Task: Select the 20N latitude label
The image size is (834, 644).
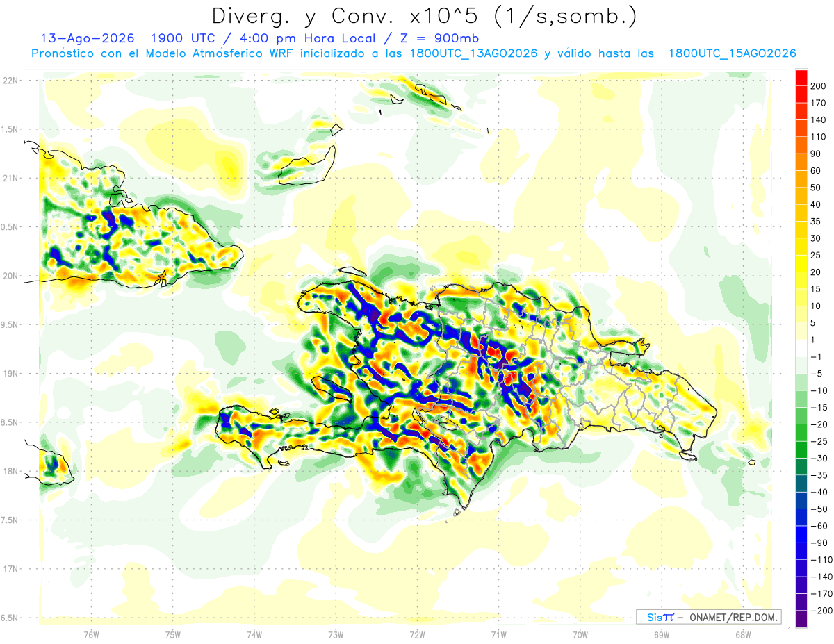Action: [10, 276]
